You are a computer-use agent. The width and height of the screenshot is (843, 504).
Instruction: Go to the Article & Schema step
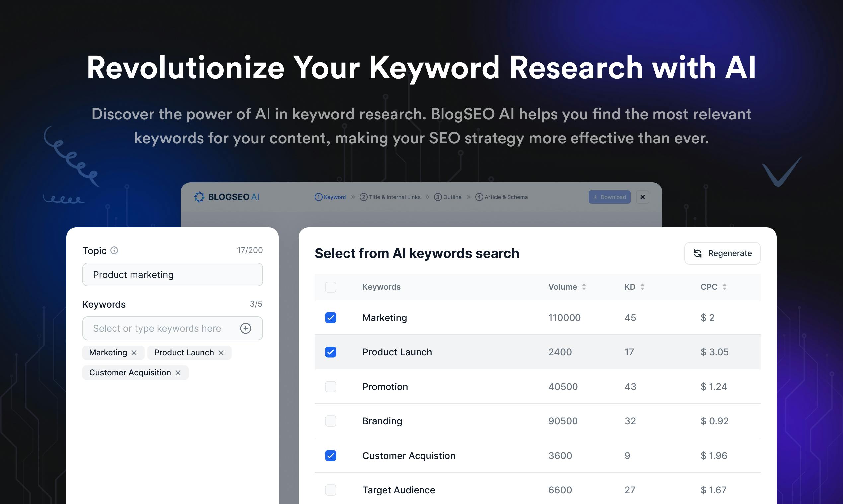coord(501,197)
